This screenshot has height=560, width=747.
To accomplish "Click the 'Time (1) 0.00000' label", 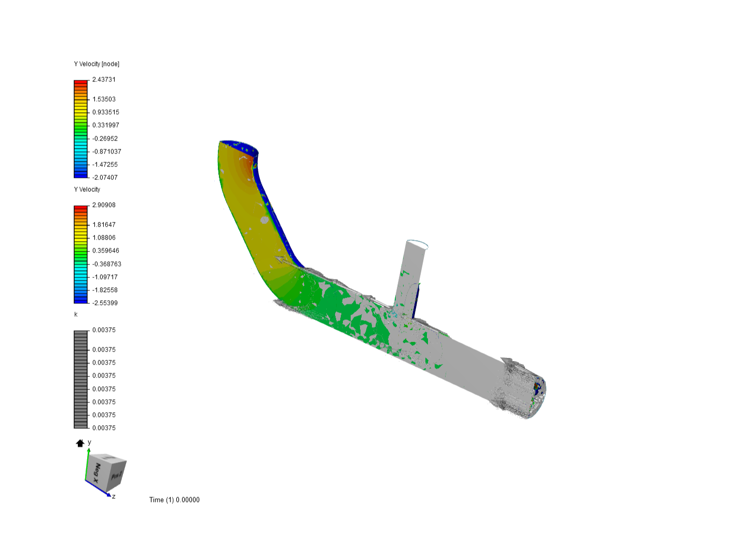I will 174,500.
